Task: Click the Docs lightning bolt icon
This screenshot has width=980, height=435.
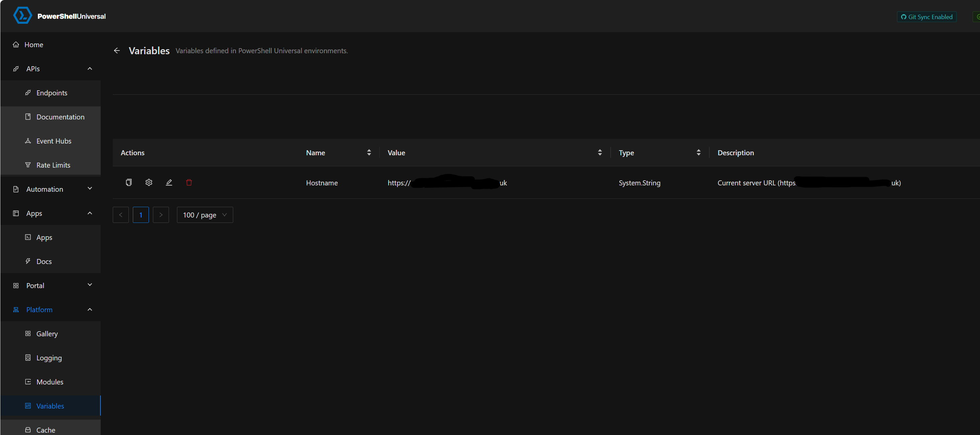Action: [28, 261]
